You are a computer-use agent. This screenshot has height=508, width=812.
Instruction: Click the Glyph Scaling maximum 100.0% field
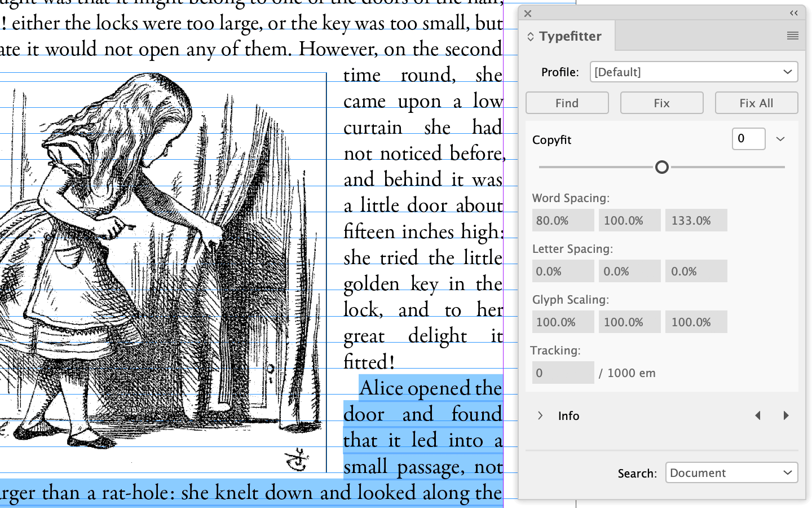click(x=696, y=322)
